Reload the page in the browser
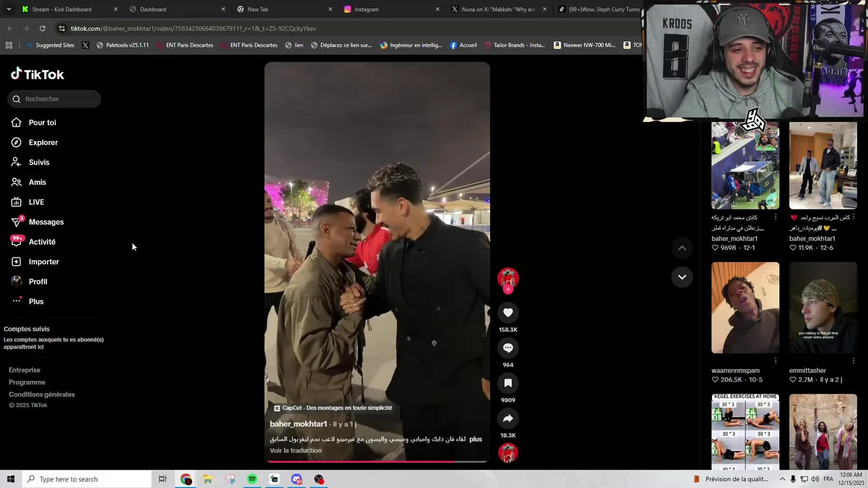 tap(42, 28)
